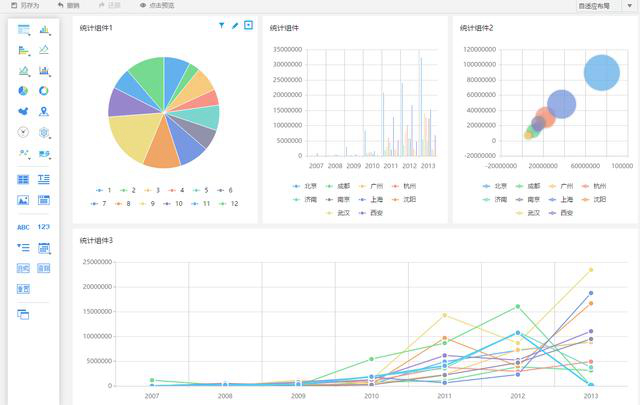Maximize 统计组件1 using the expand icon
The height and width of the screenshot is (405, 640).
click(x=248, y=26)
